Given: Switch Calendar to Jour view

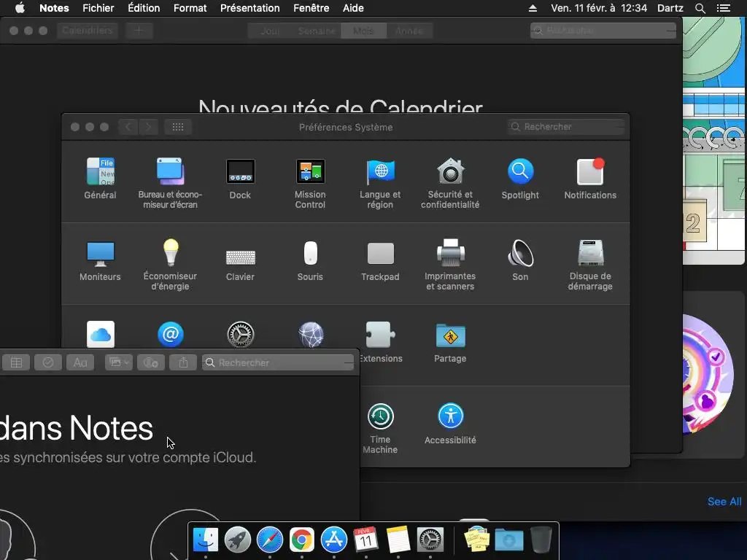Looking at the screenshot, I should coord(270,31).
